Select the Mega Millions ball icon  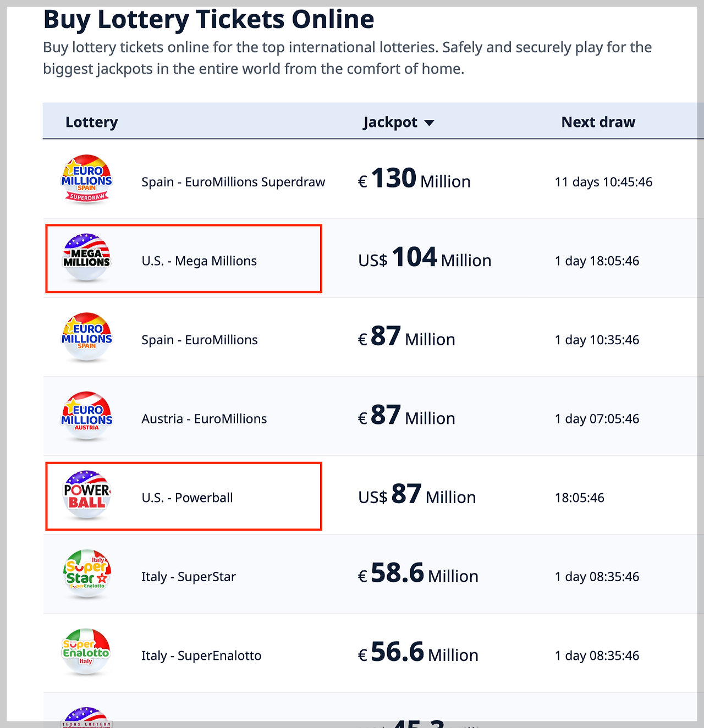tap(86, 257)
